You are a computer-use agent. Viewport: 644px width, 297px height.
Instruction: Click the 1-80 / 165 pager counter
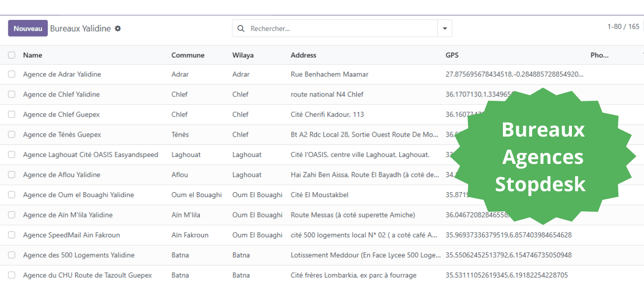pos(623,26)
